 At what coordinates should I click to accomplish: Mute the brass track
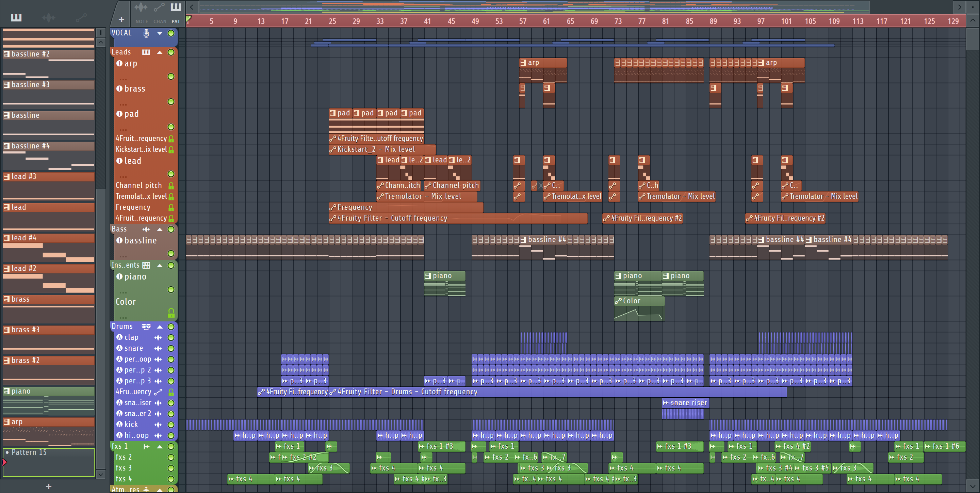tap(171, 102)
